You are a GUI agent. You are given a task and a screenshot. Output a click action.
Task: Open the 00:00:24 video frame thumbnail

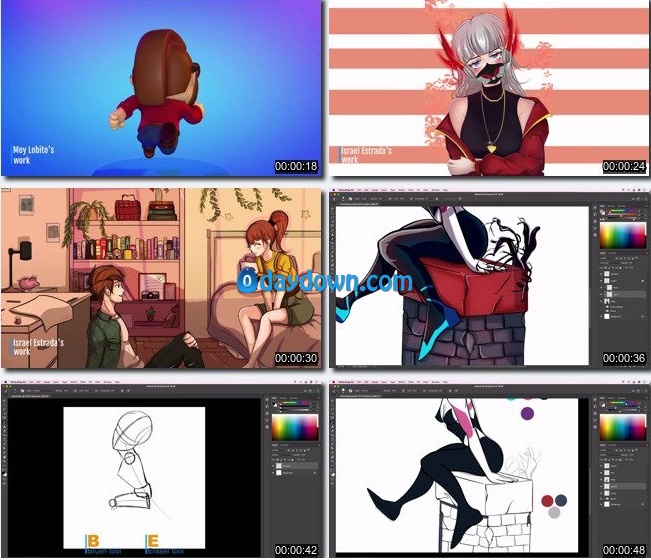[489, 88]
